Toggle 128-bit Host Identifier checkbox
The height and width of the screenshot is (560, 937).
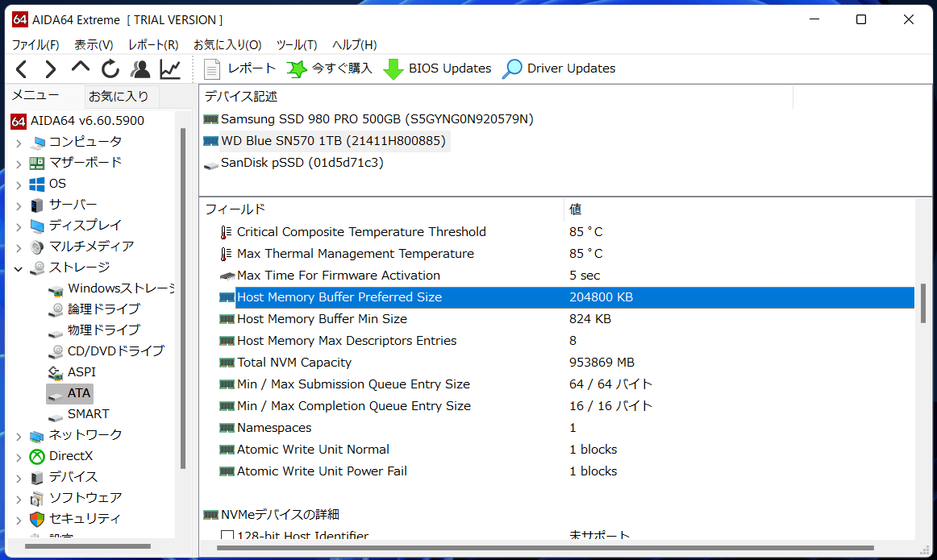[227, 536]
